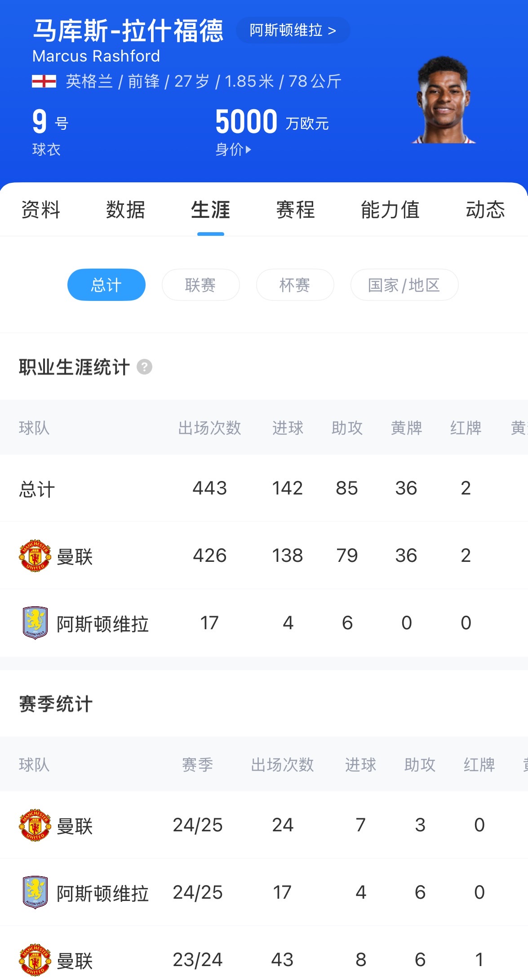
Task: Tap the help question mark beside 职业生涯统计
Action: click(x=144, y=367)
